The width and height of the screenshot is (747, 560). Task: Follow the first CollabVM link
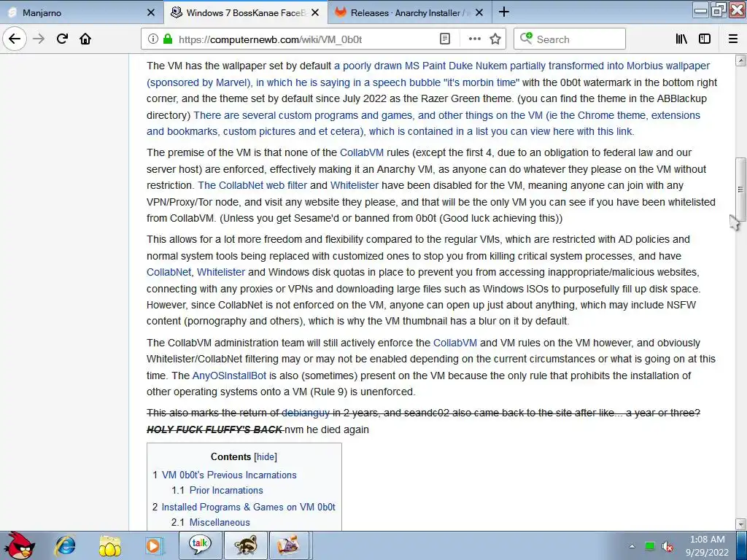362,153
